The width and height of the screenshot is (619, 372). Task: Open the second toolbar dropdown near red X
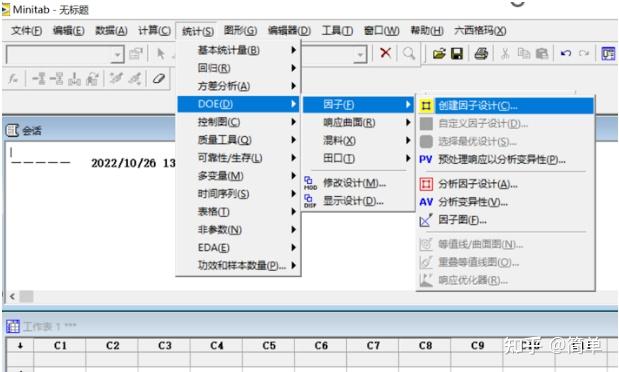(x=360, y=54)
